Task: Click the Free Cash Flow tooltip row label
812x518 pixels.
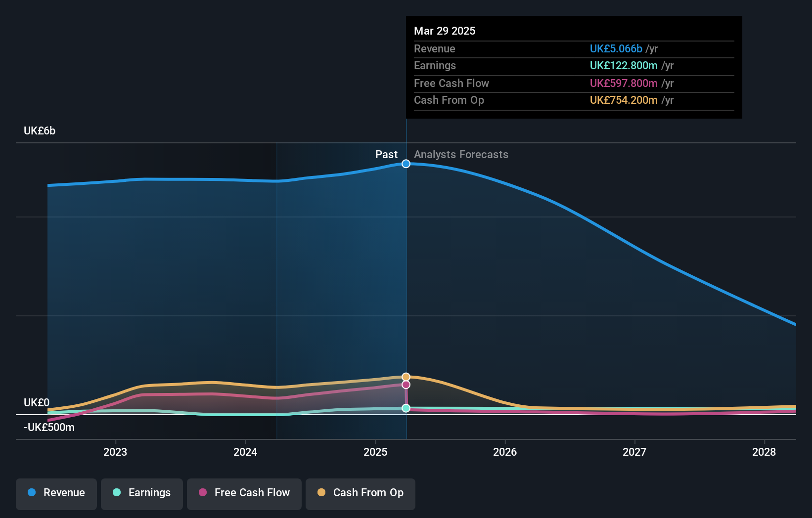Action: (451, 84)
